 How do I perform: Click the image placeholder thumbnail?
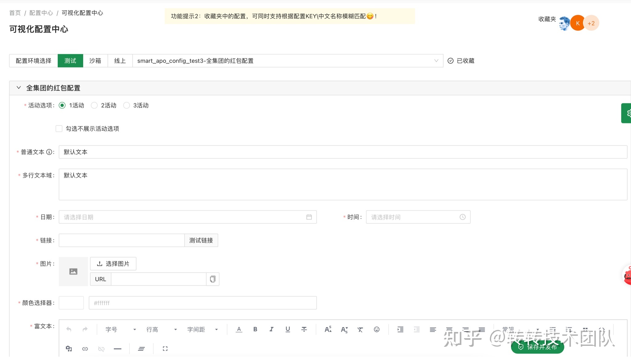73,271
